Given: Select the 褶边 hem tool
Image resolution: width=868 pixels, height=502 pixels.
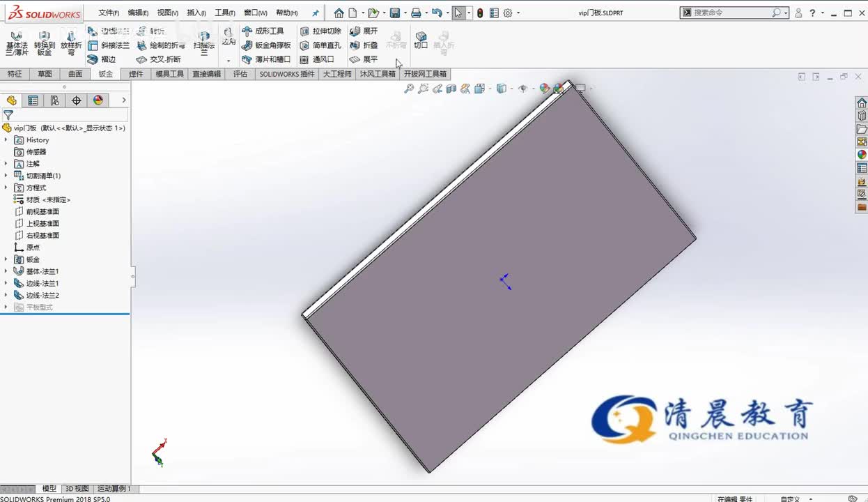Looking at the screenshot, I should (102, 59).
